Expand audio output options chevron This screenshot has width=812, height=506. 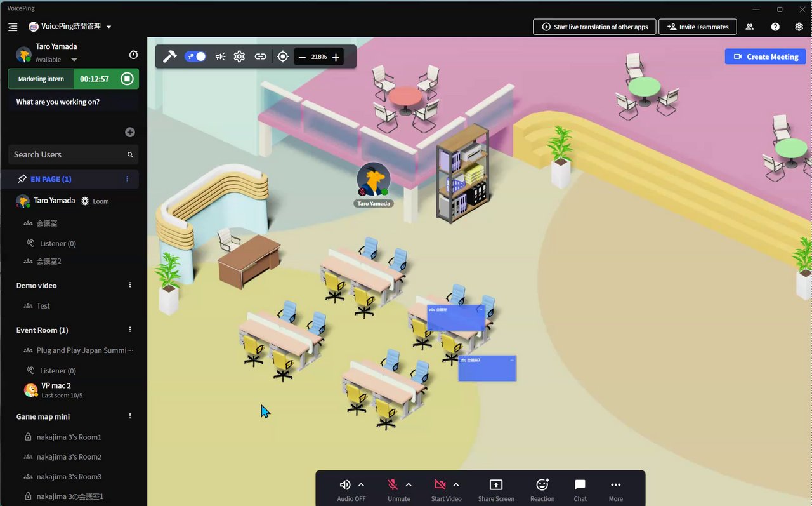point(361,484)
